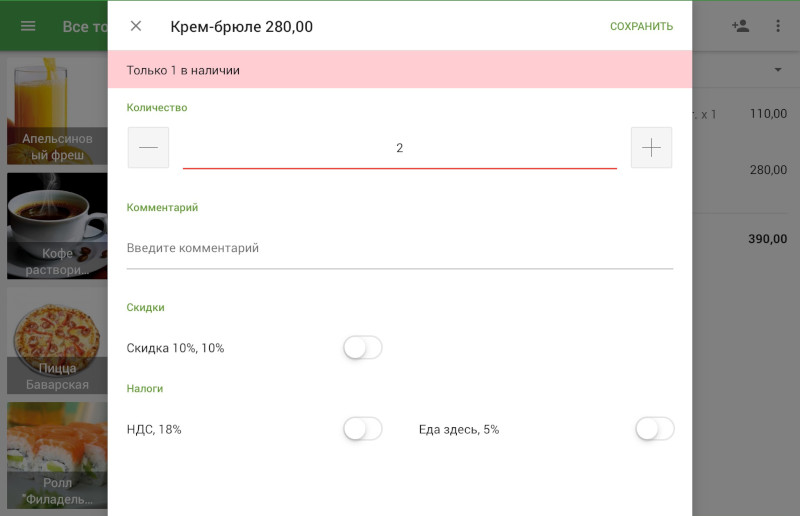Click the add customer icon

740,26
